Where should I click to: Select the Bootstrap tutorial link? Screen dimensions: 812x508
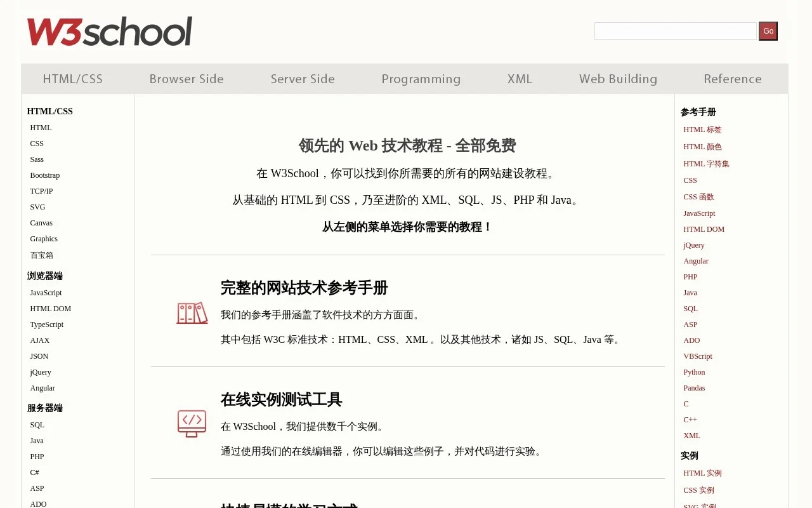pos(44,175)
